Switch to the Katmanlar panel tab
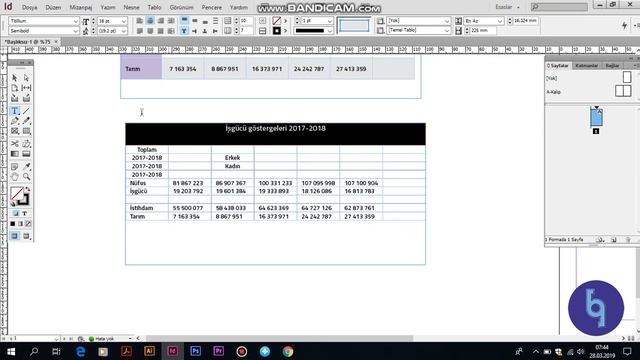Screen dimensions: 640x360 coord(587,66)
